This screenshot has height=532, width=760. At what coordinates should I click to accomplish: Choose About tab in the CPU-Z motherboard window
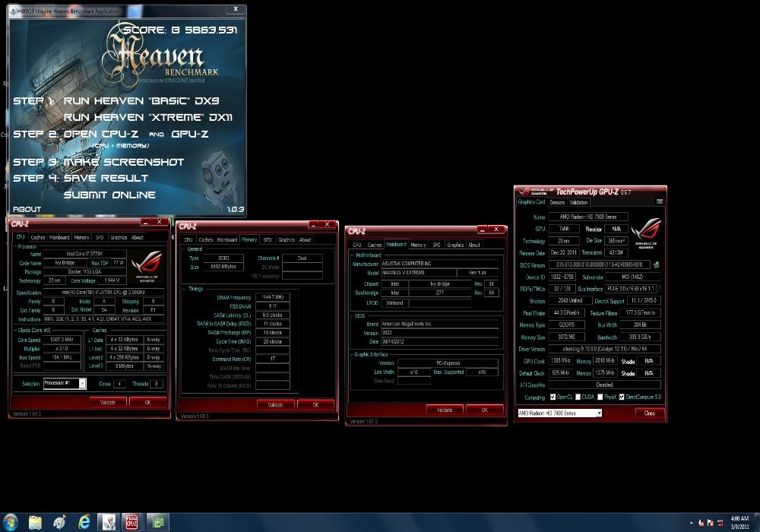click(x=474, y=245)
